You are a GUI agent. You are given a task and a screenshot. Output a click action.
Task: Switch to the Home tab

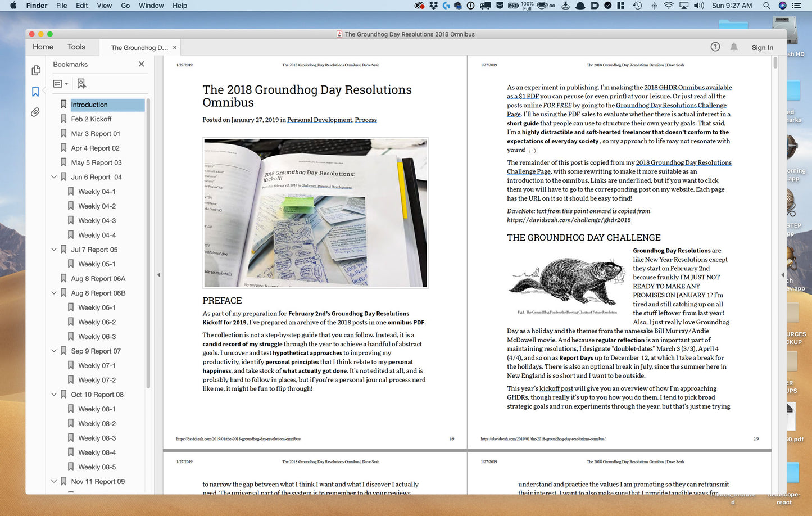[x=43, y=47]
